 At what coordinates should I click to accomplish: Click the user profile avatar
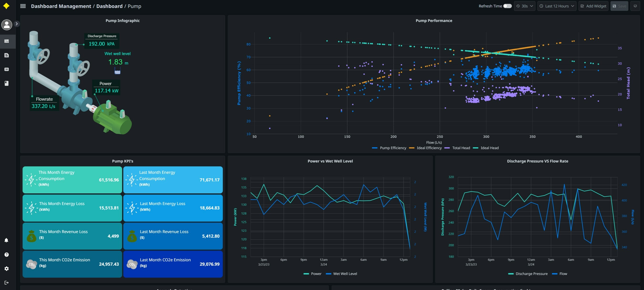pyautogui.click(x=7, y=25)
